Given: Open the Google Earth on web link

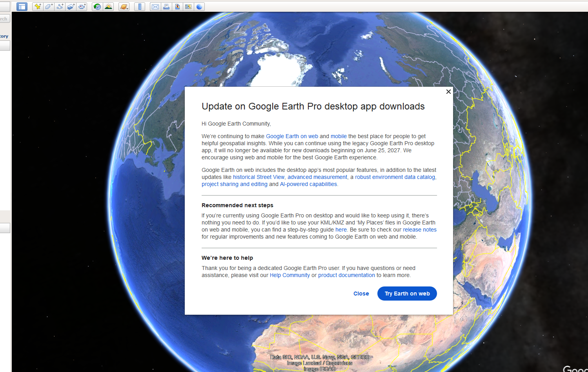Looking at the screenshot, I should click(x=292, y=136).
